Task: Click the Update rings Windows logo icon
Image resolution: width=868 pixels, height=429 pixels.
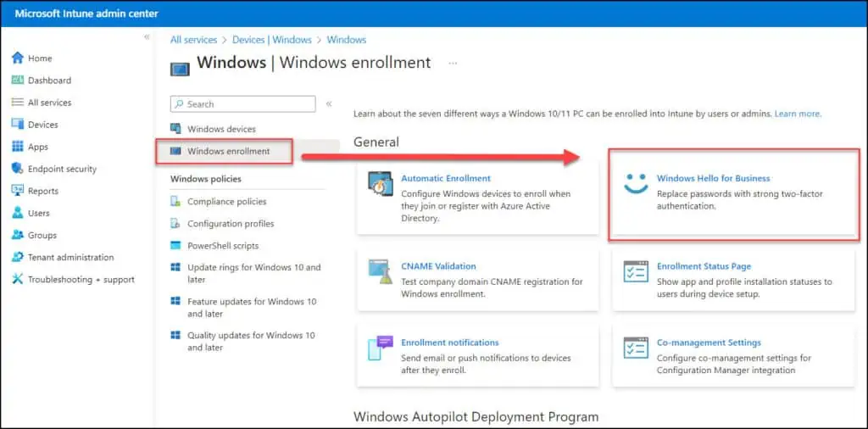Action: pos(175,267)
